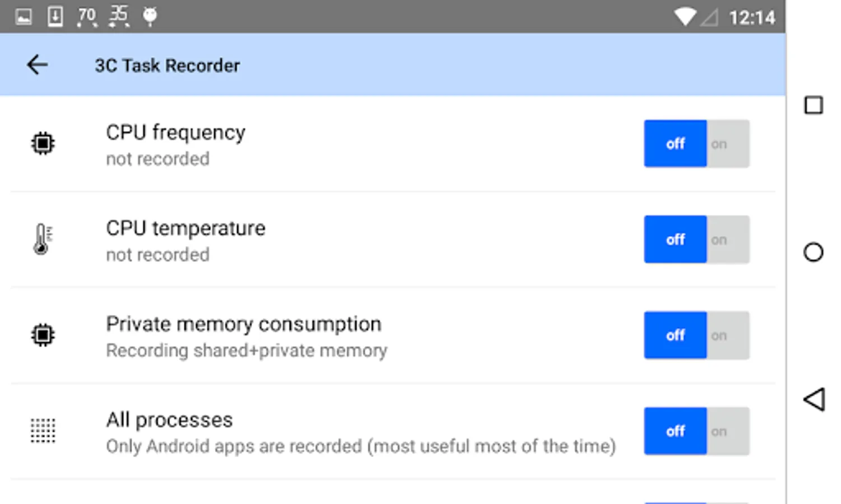The height and width of the screenshot is (504, 841).
Task: Click the CPU frequency chip icon
Action: (43, 144)
